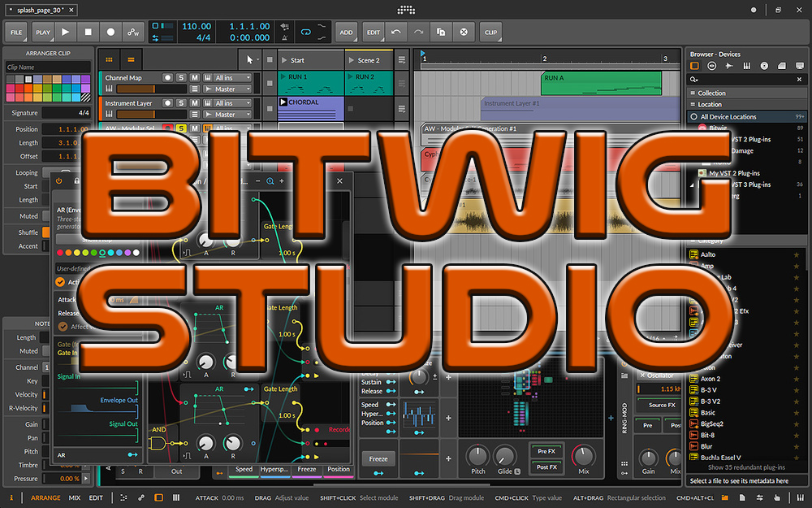This screenshot has height=508, width=812.
Task: Open the CLIP menu
Action: pyautogui.click(x=490, y=33)
